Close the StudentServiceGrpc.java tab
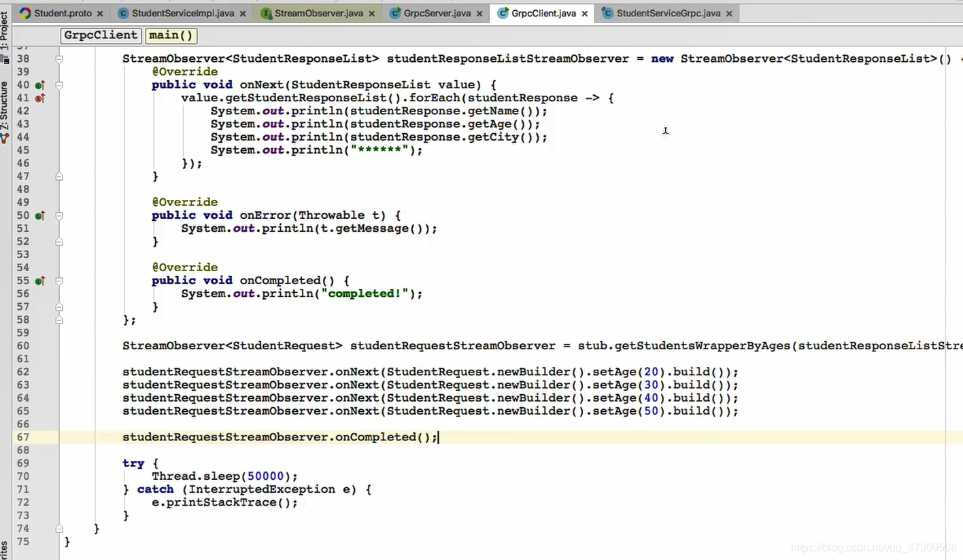Image resolution: width=963 pixels, height=560 pixels. (728, 14)
